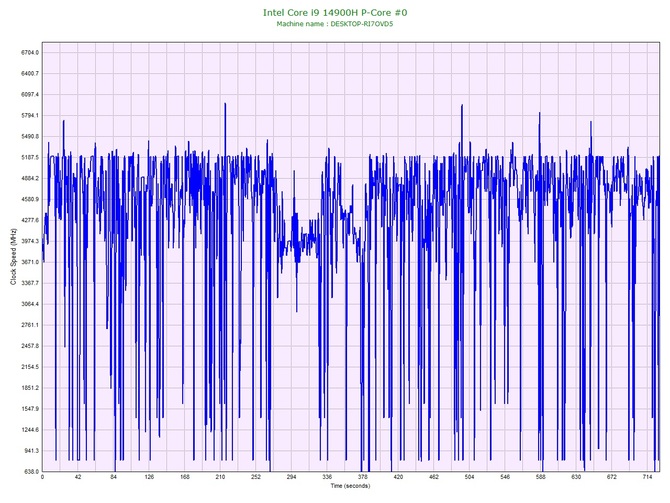This screenshot has width=670, height=503.
Task: Click the y-axis value 3974.3
Action: click(x=30, y=241)
